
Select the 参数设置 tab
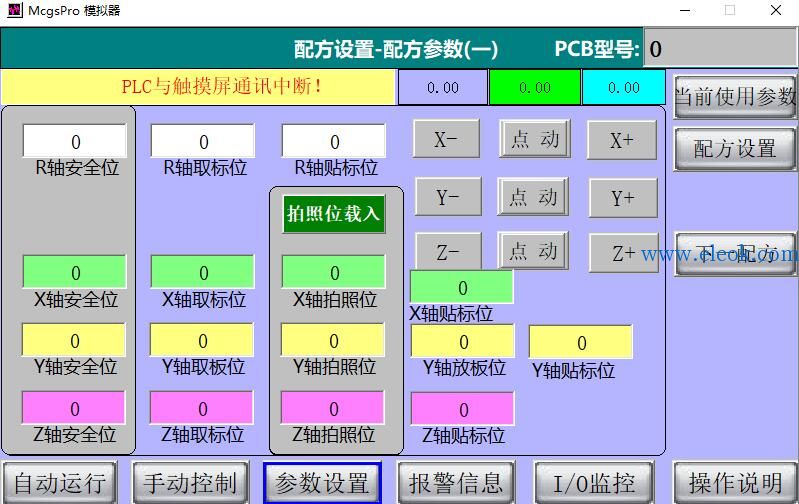pos(322,483)
